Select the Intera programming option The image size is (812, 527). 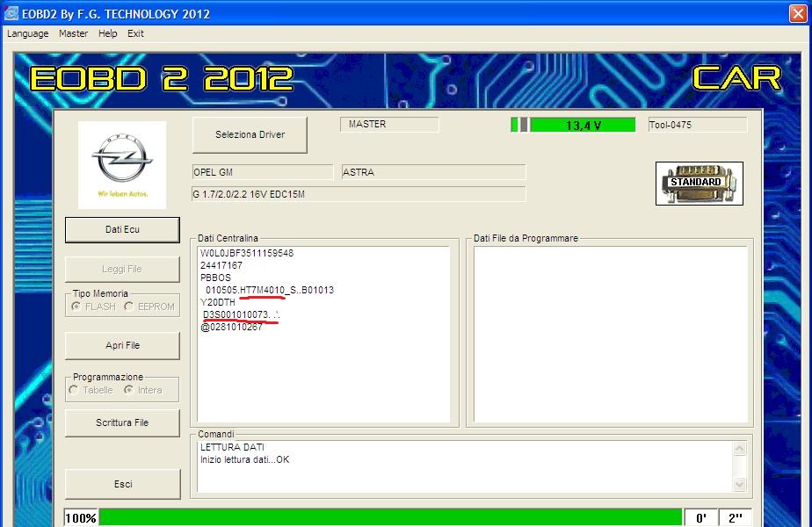[x=143, y=390]
